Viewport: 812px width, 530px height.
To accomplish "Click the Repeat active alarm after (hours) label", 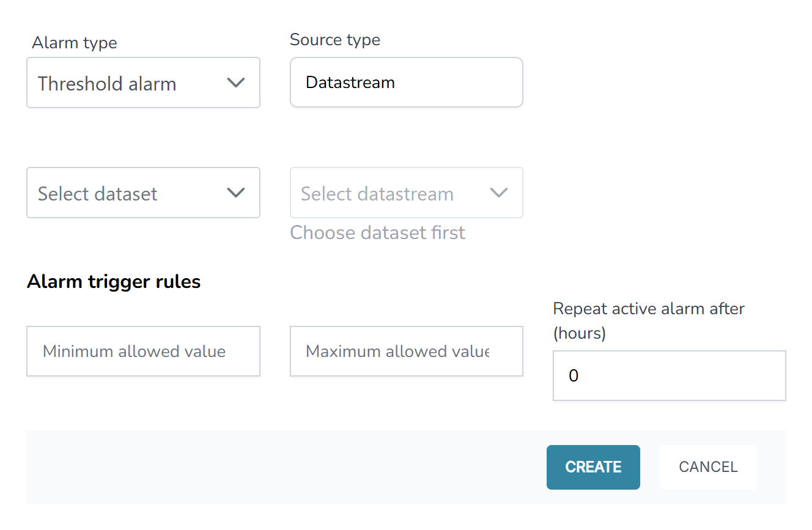I will pyautogui.click(x=648, y=320).
